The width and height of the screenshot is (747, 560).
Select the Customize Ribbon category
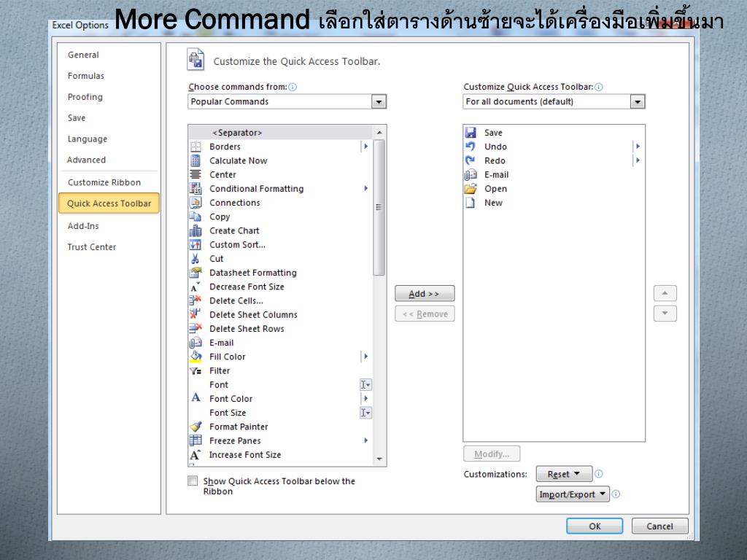[x=104, y=182]
